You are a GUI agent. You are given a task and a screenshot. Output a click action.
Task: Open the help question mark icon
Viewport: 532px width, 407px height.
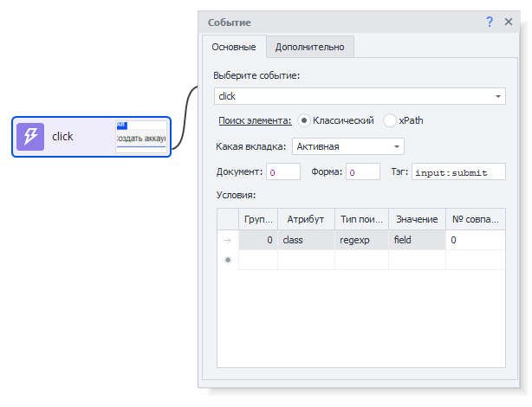pyautogui.click(x=490, y=22)
